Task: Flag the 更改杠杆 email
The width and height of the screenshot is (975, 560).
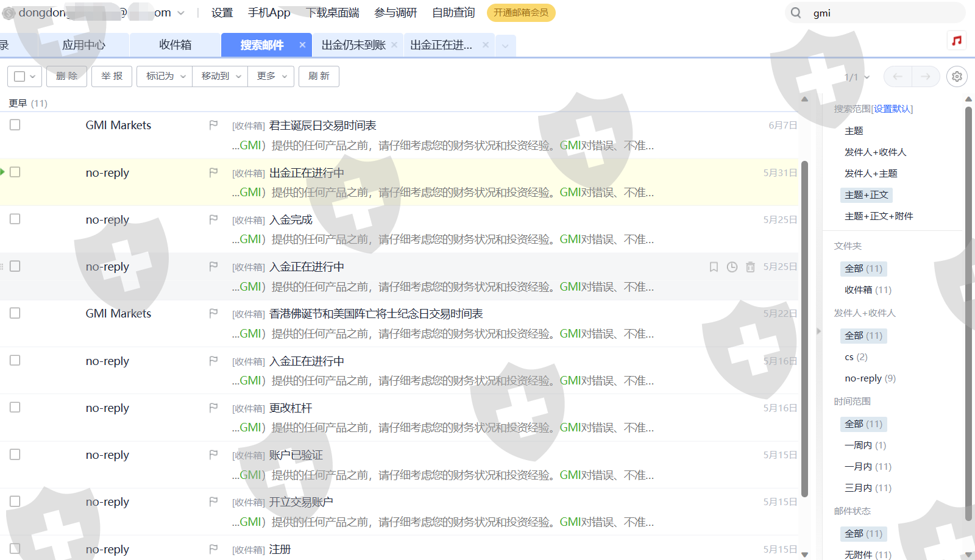Action: (x=213, y=408)
